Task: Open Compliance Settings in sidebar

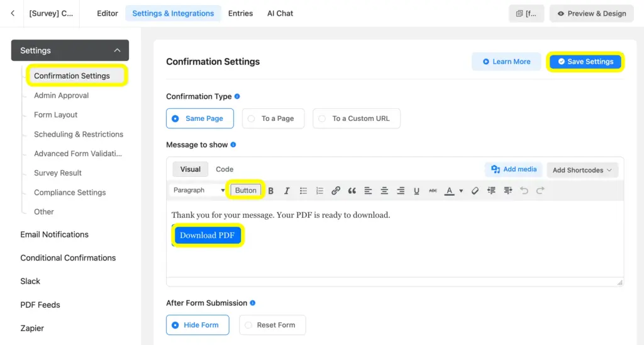Action: pos(70,193)
